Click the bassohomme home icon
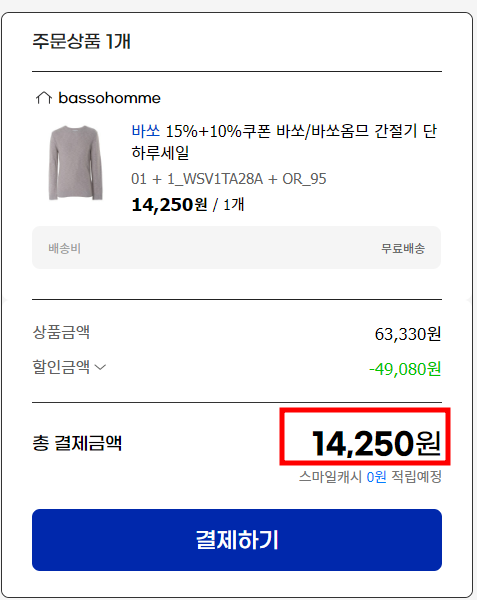 click(44, 98)
